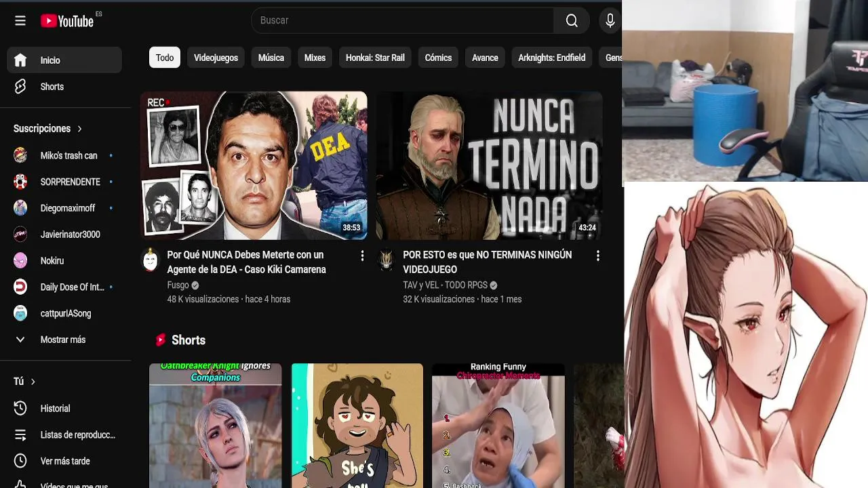Expand the Suscripciones section chevron
This screenshot has width=868, height=488.
(x=79, y=129)
